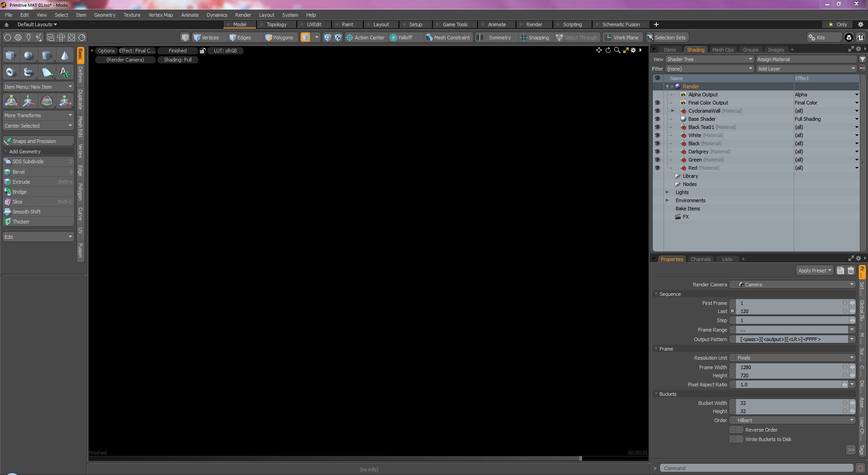Open the Center Selected dropdown
Viewport: 868px width, 475px height.
point(38,126)
